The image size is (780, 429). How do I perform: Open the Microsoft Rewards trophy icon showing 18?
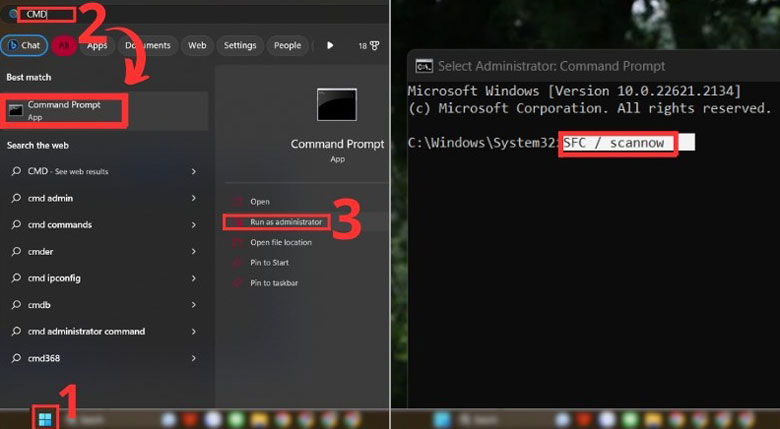[x=369, y=46]
